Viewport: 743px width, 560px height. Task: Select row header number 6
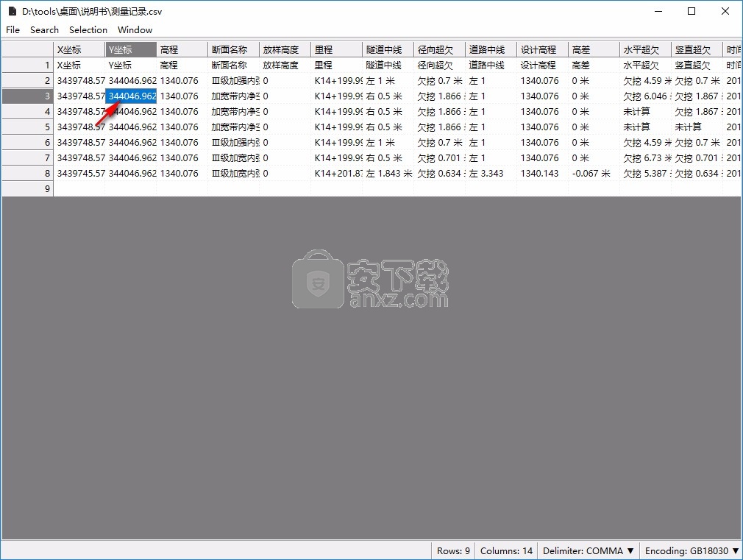[x=27, y=142]
